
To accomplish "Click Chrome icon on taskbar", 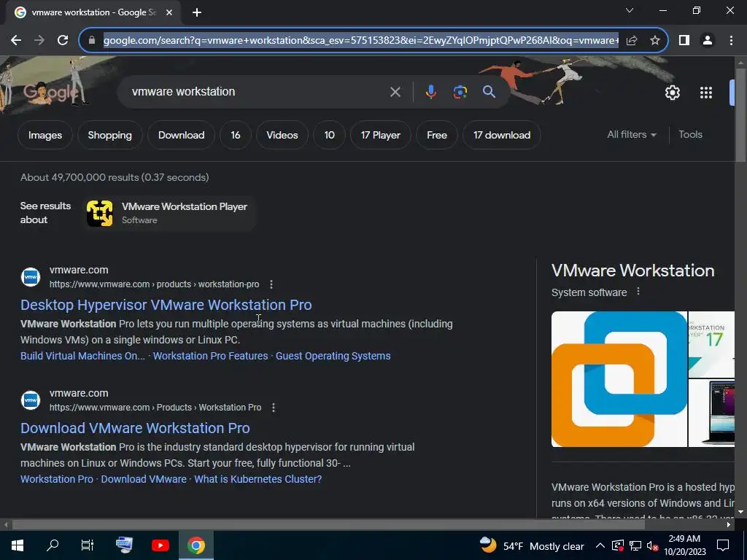I will 196,545.
